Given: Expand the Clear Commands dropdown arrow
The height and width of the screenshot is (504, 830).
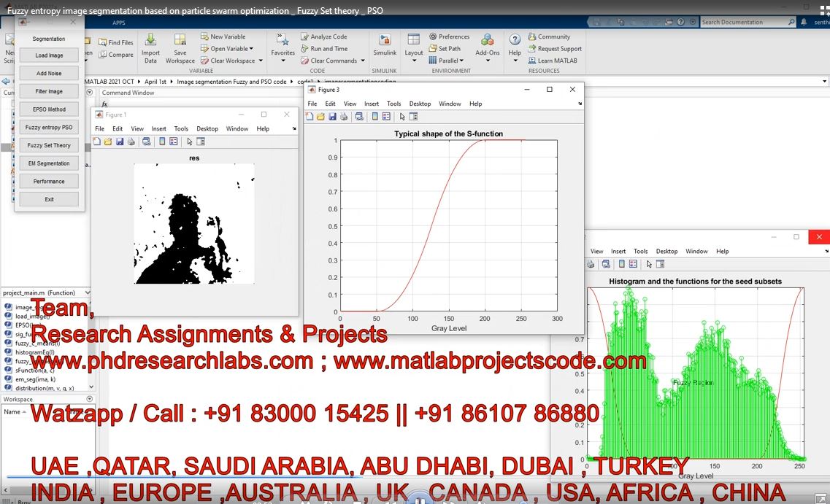Looking at the screenshot, I should (x=361, y=61).
